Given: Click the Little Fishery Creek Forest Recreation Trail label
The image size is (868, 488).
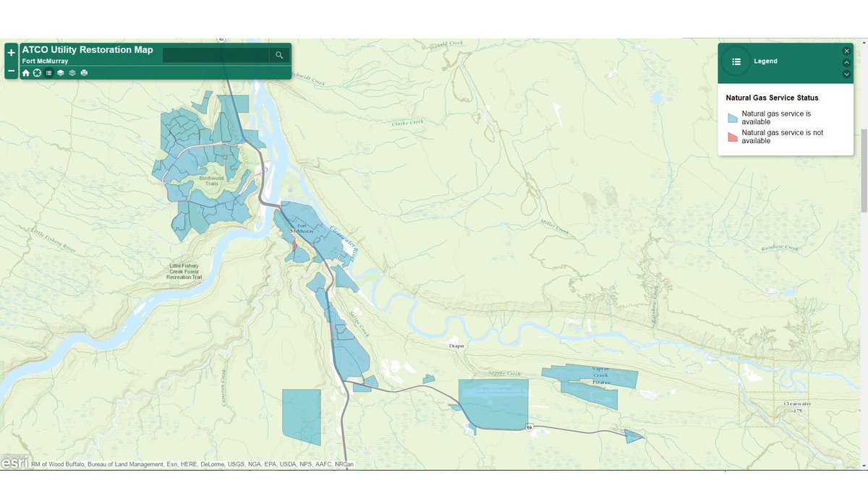Looking at the screenshot, I should tap(184, 271).
